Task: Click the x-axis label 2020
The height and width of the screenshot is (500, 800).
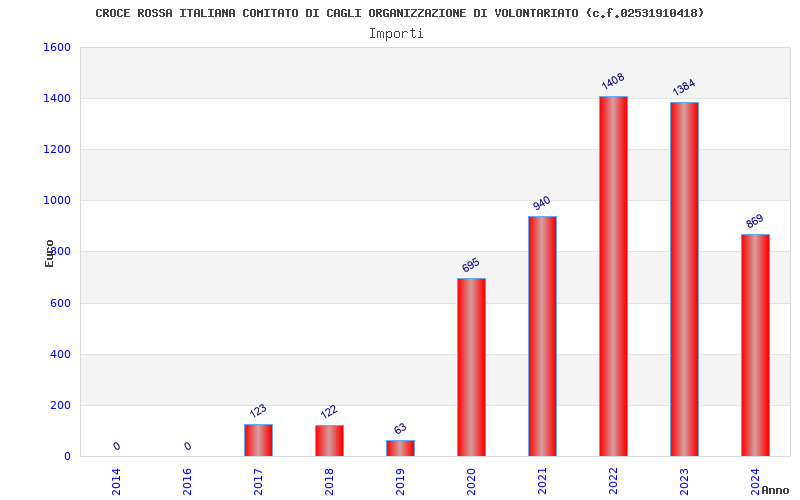Action: [471, 481]
